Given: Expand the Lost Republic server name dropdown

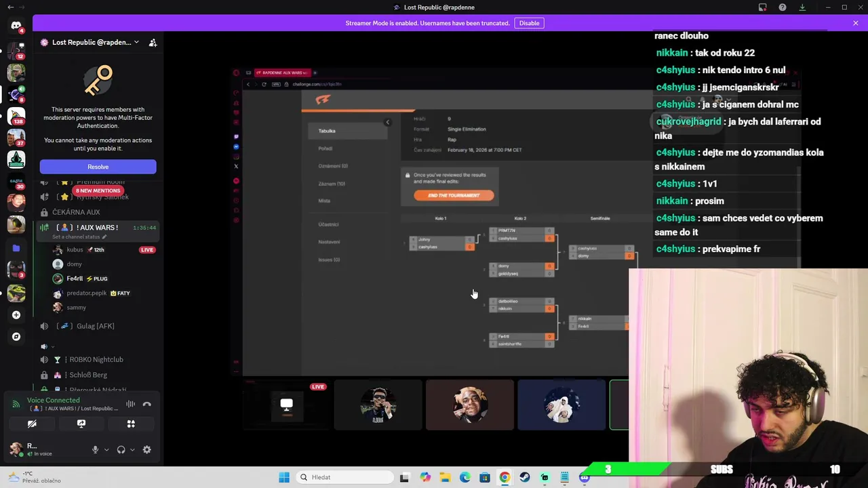Looking at the screenshot, I should tap(136, 42).
